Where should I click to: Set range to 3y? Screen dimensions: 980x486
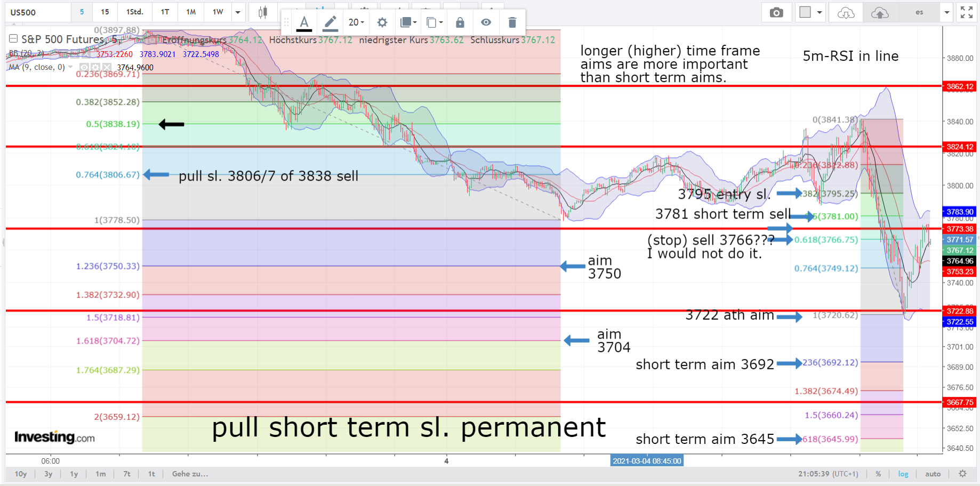pos(49,474)
